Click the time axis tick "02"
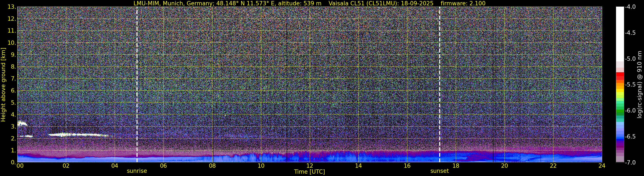 [66, 166]
